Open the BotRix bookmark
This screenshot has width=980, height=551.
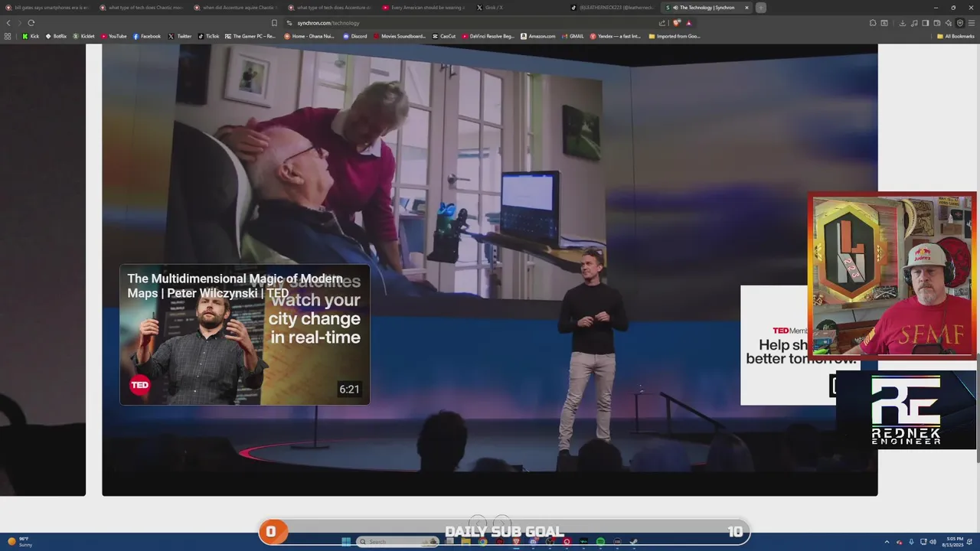[x=56, y=36]
